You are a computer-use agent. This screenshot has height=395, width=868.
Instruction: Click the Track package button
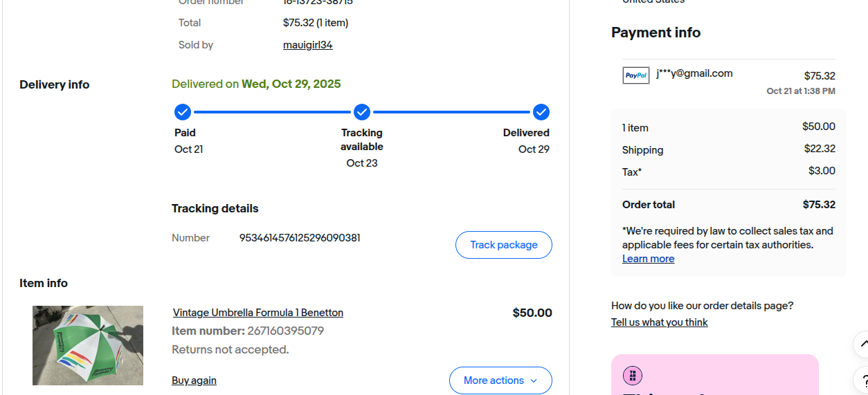click(503, 245)
